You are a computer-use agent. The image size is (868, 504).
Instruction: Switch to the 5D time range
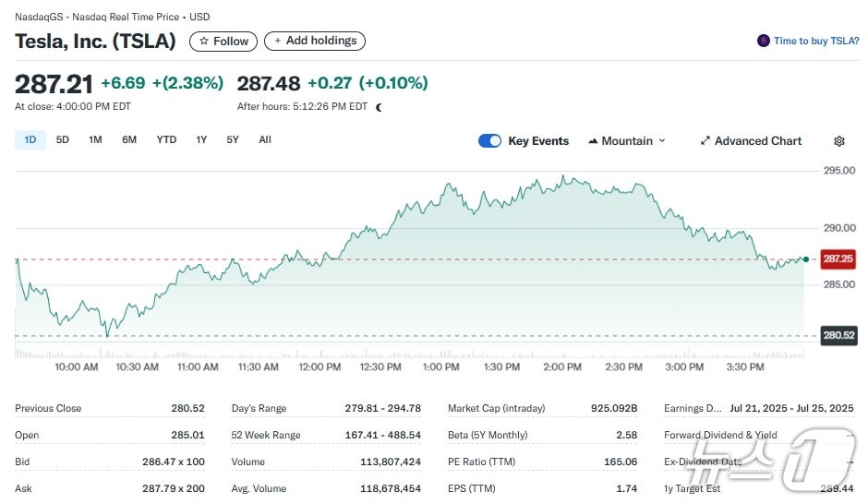click(63, 140)
